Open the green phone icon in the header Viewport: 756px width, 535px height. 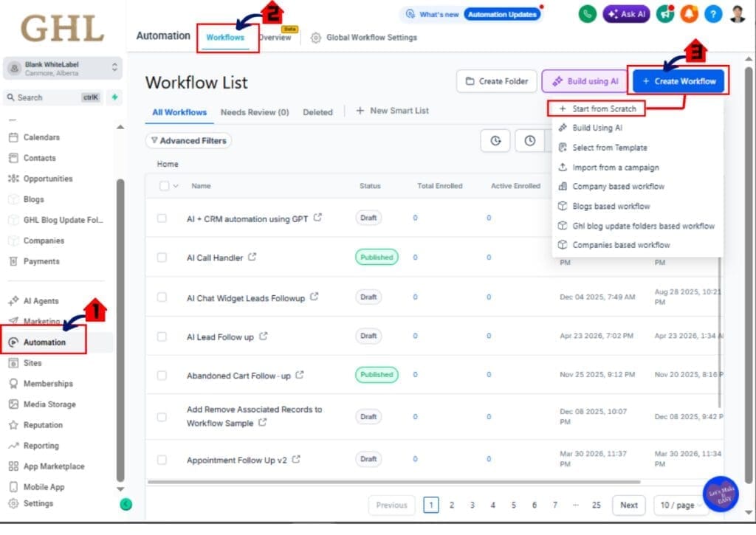point(587,14)
